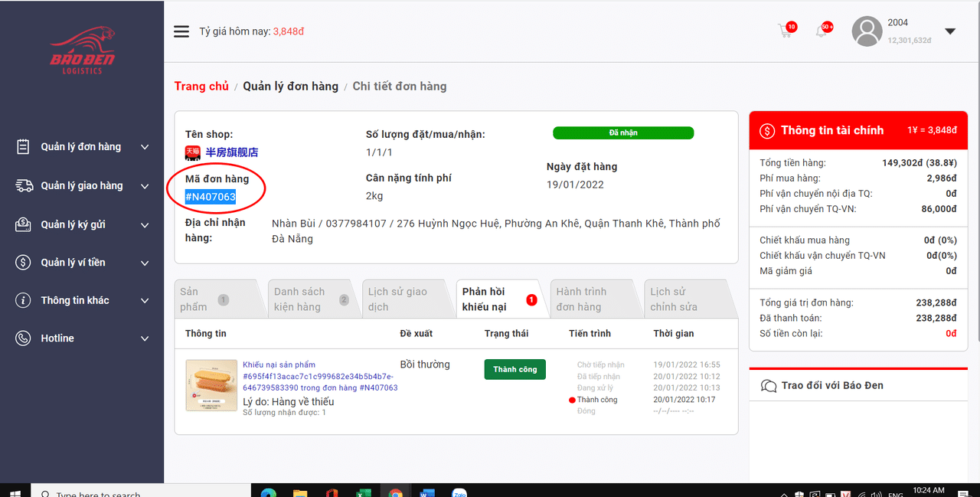Open the shopping cart icon
The image size is (980, 497).
coord(785,31)
